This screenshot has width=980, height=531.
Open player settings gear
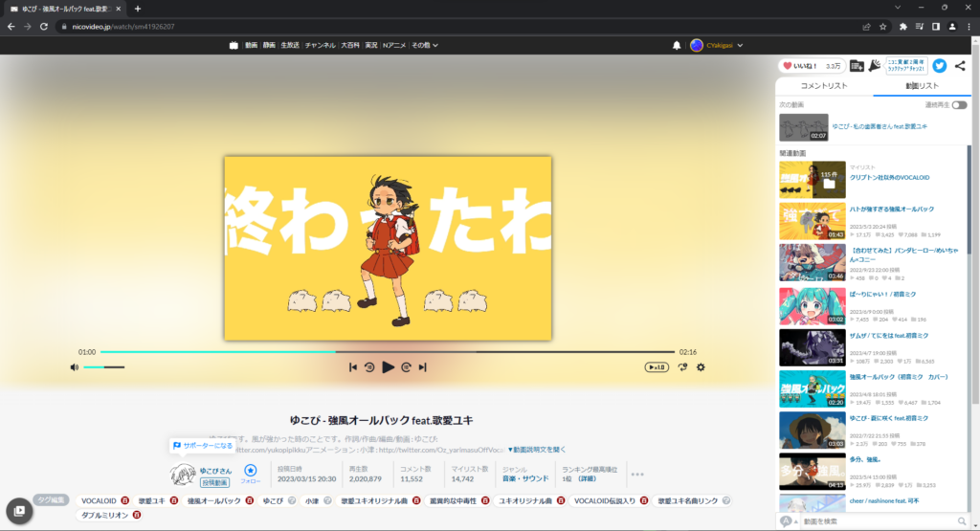tap(701, 367)
